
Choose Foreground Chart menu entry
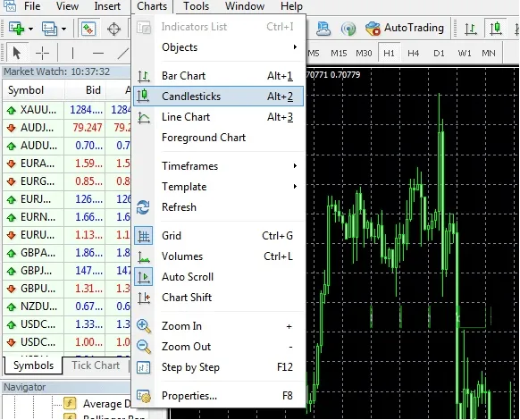click(218, 138)
